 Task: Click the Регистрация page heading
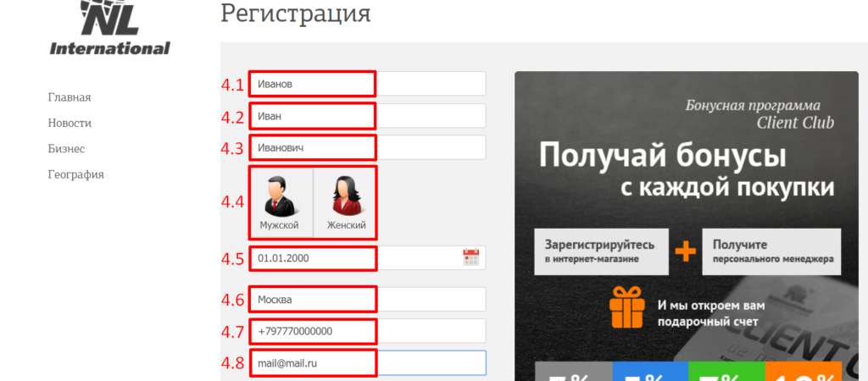pyautogui.click(x=296, y=14)
